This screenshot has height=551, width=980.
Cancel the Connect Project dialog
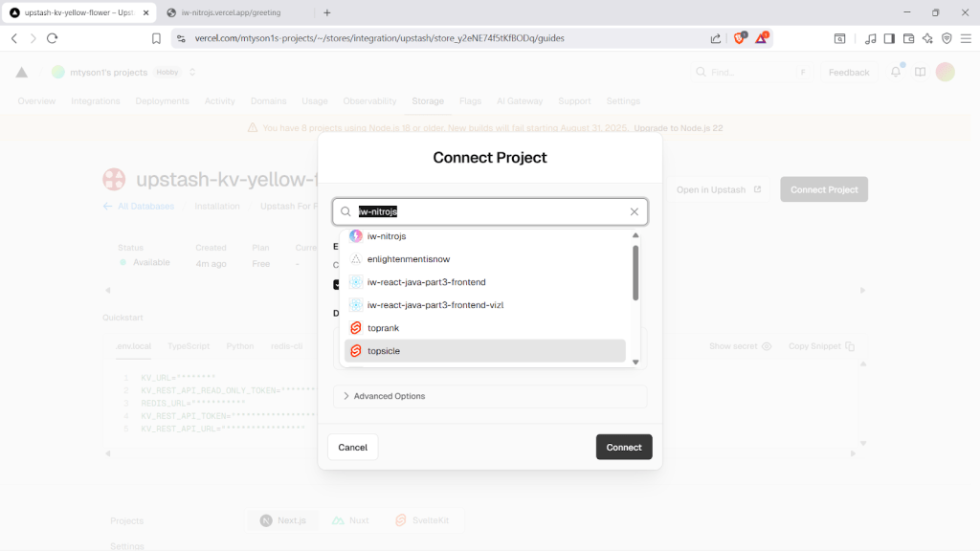(352, 447)
